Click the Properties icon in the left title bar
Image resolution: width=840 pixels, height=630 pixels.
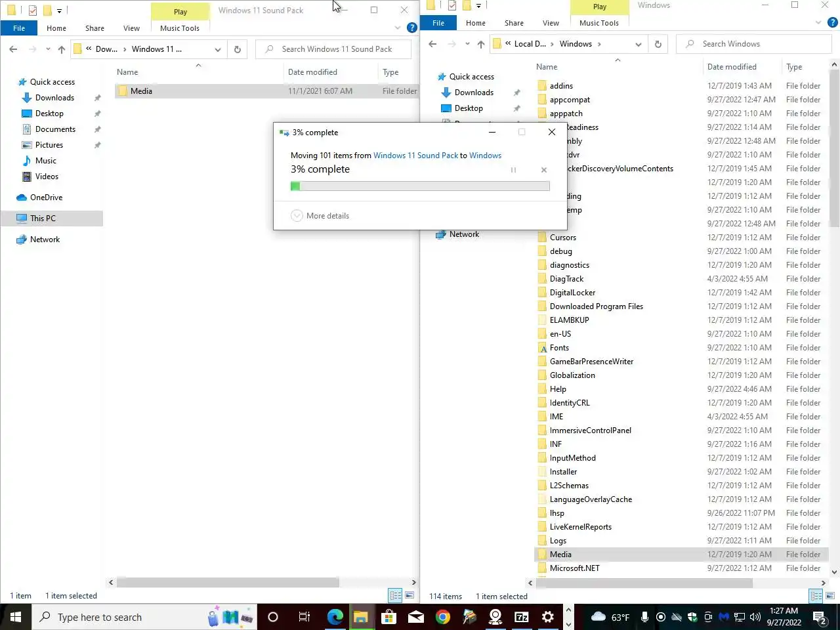[32, 10]
